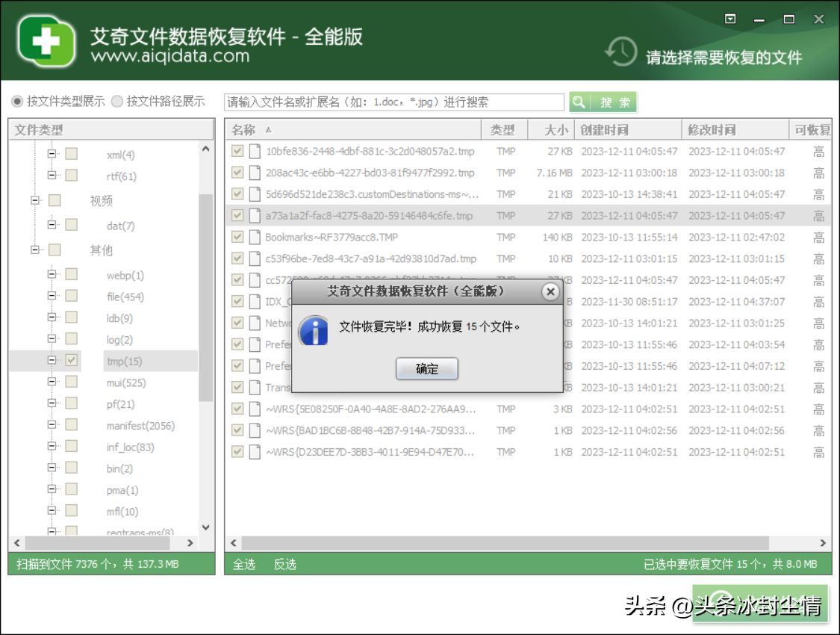Select display by file type radio
Image resolution: width=840 pixels, height=635 pixels.
coord(17,102)
